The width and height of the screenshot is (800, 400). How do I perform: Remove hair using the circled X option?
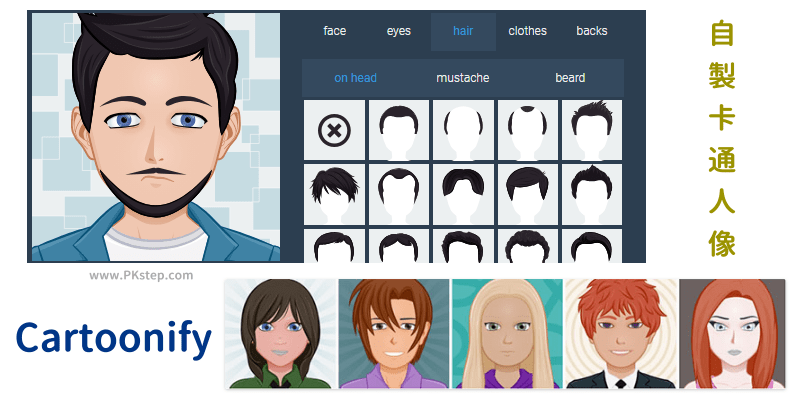click(x=334, y=130)
